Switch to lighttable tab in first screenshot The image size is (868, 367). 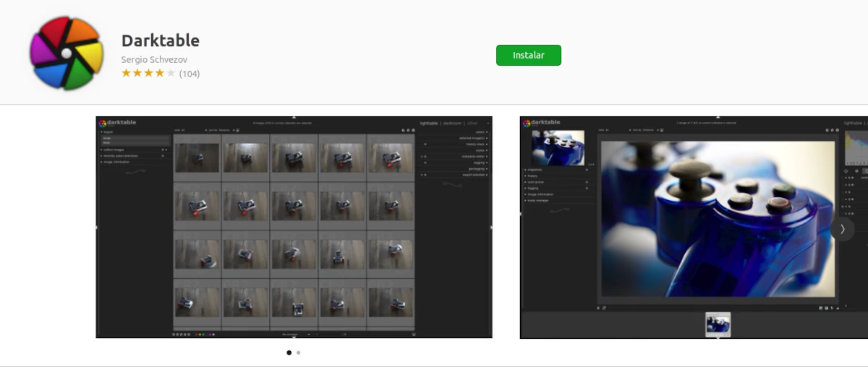coord(429,124)
